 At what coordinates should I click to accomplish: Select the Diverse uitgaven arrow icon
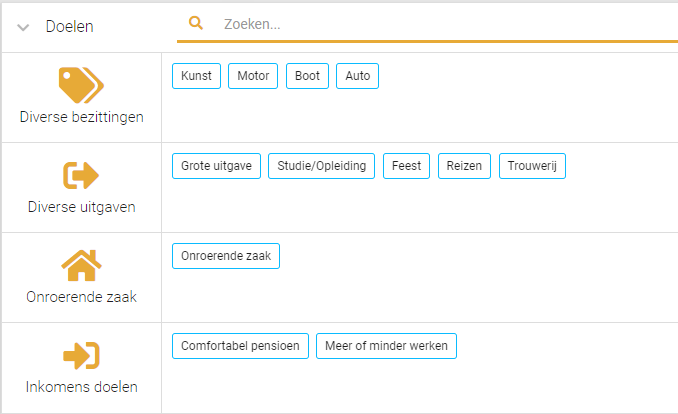pyautogui.click(x=81, y=175)
